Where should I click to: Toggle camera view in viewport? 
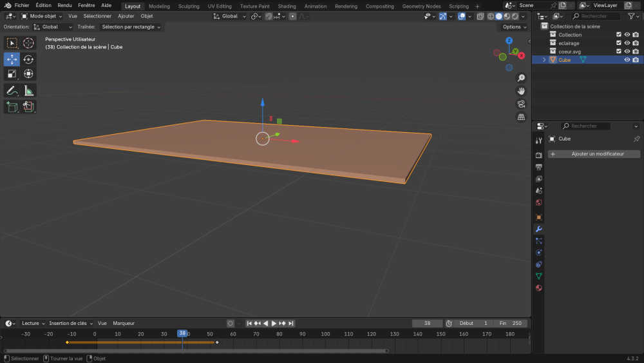point(521,104)
